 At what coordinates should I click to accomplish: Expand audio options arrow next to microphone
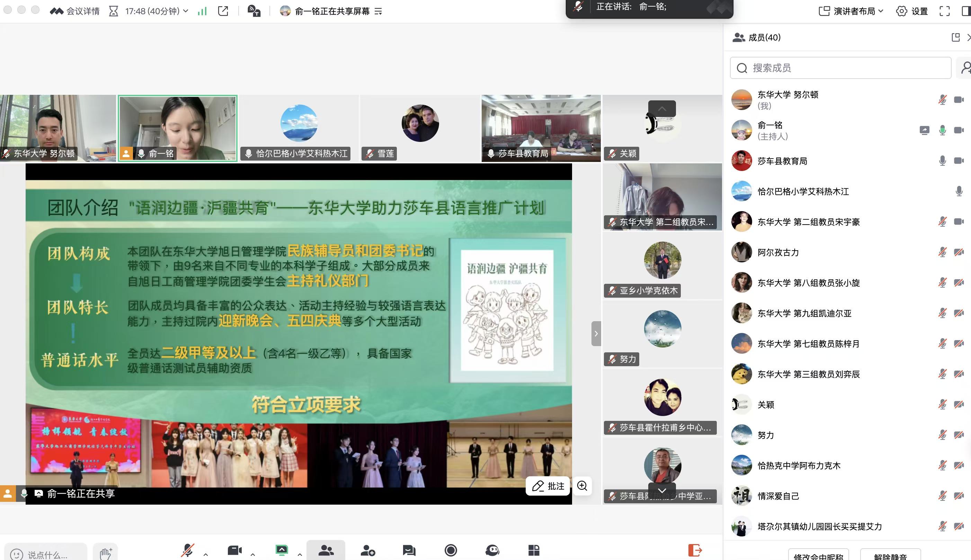tap(206, 554)
